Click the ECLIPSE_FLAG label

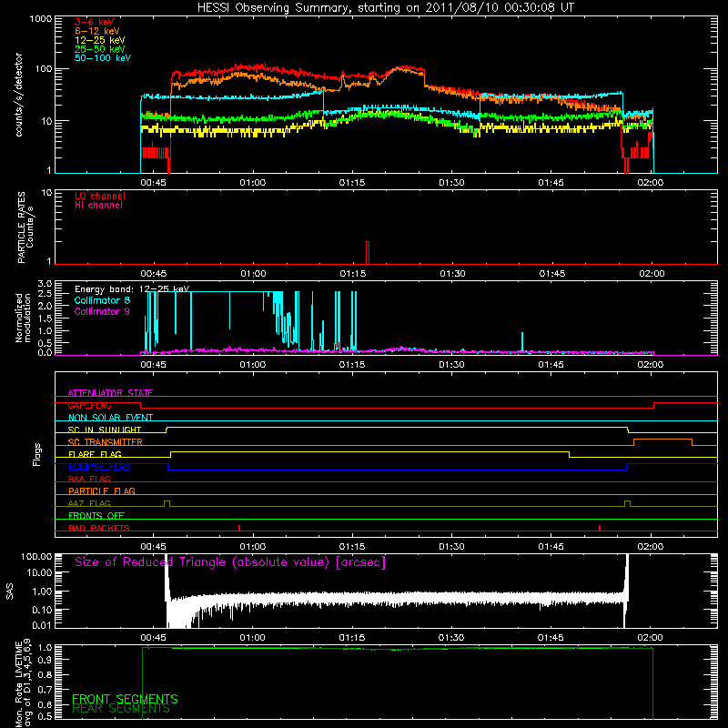click(x=99, y=467)
